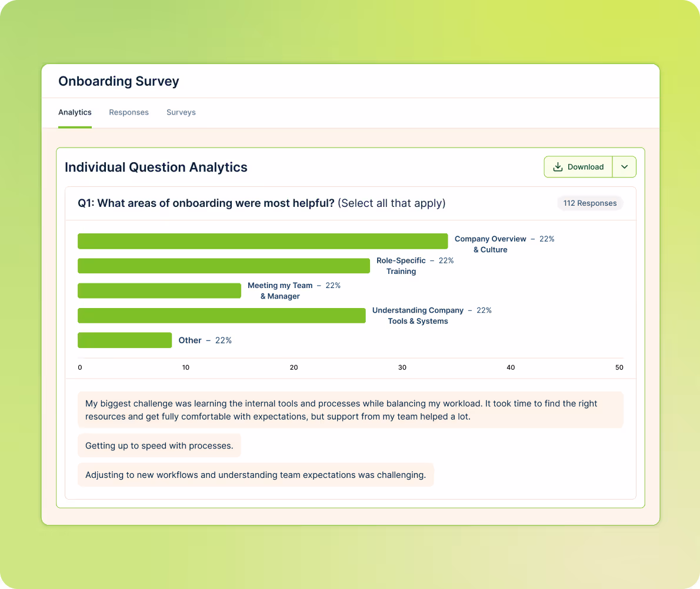Click the download icon in the Download button
Image resolution: width=700 pixels, height=589 pixels.
pos(558,167)
